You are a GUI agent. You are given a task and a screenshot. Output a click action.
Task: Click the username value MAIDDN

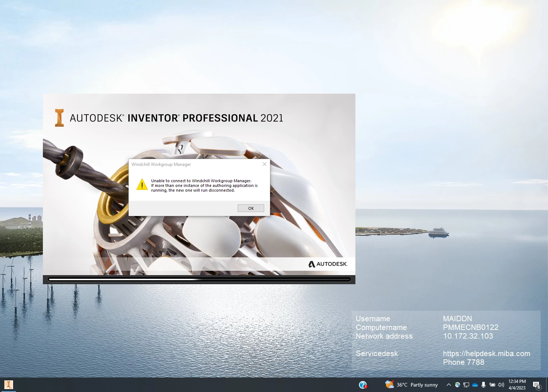(457, 319)
